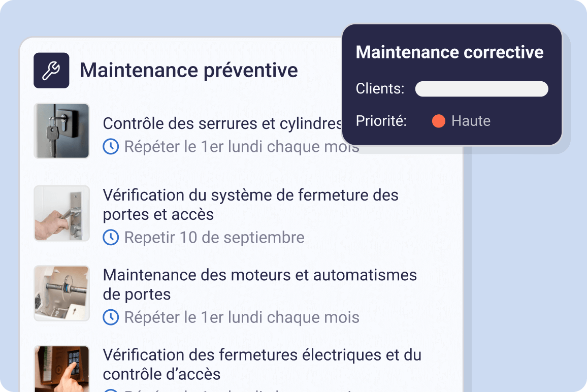Screen dimensions: 587x392
Task: Click the orange high-priority dot
Action: click(438, 121)
